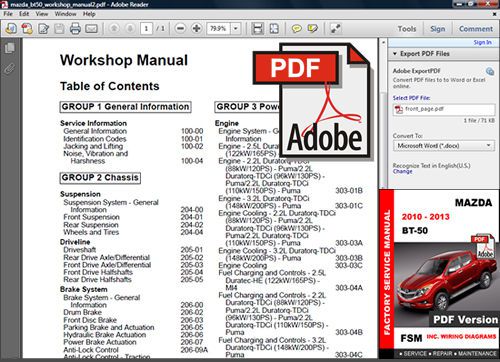Click the zoom percentage value field
The image size is (500, 362).
pyautogui.click(x=218, y=29)
